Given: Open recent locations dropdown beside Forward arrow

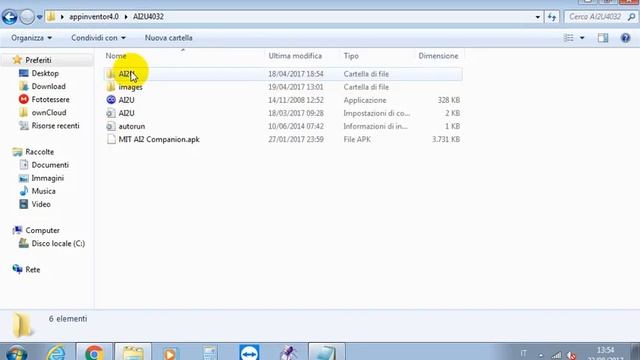Looking at the screenshot, I should pyautogui.click(x=39, y=17).
